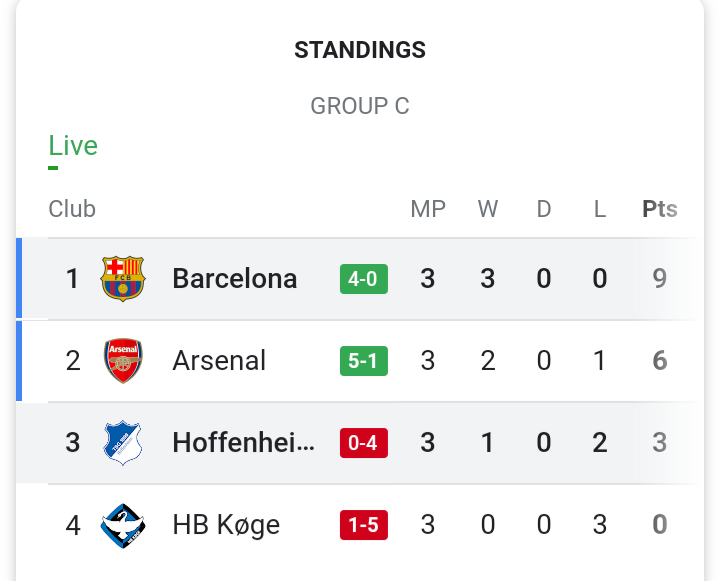This screenshot has width=720, height=581.
Task: Click the STANDINGS heading
Action: click(360, 50)
